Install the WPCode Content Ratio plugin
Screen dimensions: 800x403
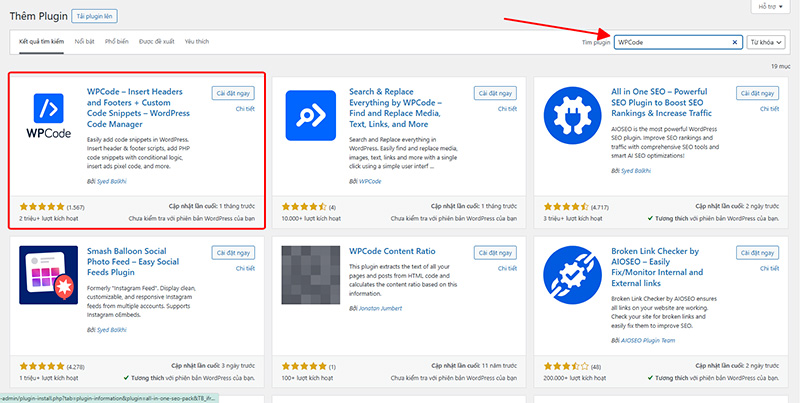(x=495, y=253)
